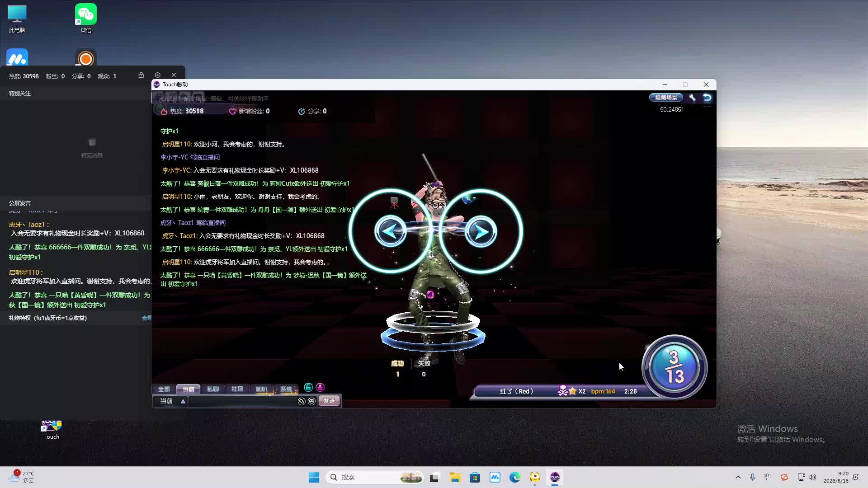Switch to the 系统 chat tab
The height and width of the screenshot is (488, 868).
point(286,389)
